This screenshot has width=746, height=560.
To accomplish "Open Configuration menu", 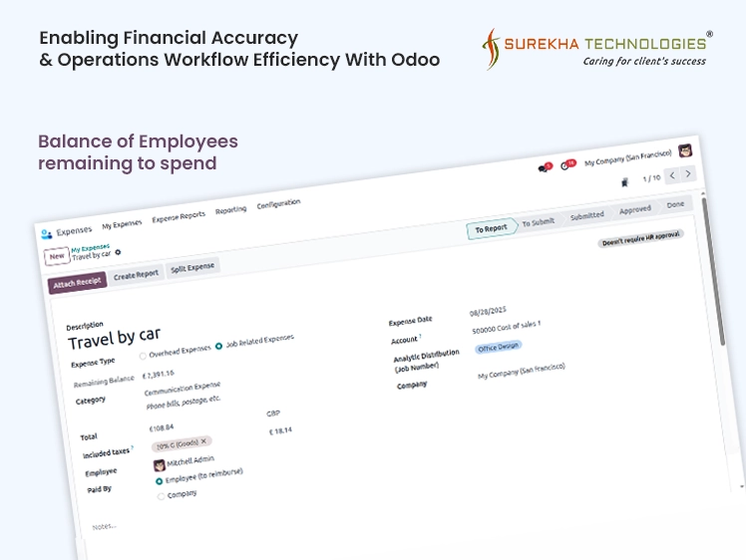I will [x=278, y=203].
